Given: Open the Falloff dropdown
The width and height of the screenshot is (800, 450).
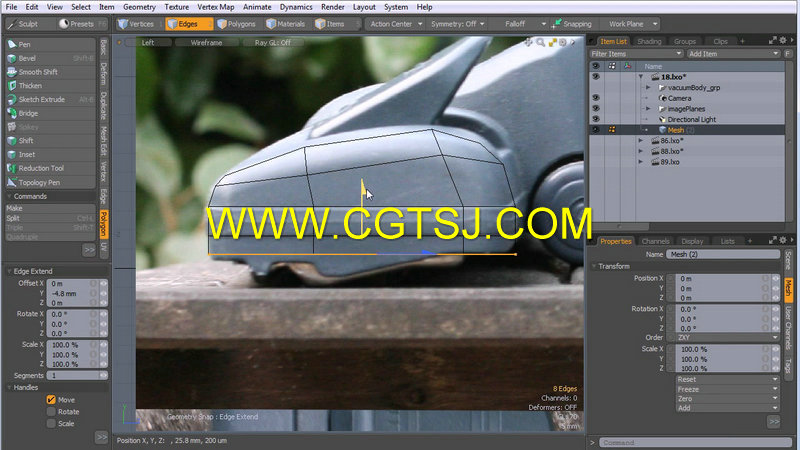Looking at the screenshot, I should pyautogui.click(x=520, y=24).
